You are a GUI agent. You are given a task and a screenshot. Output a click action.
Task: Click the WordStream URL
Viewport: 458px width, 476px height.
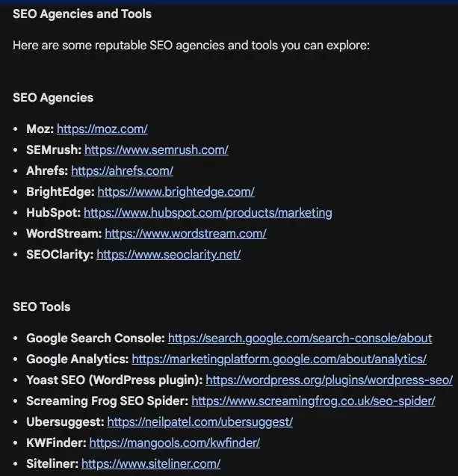[185, 234]
